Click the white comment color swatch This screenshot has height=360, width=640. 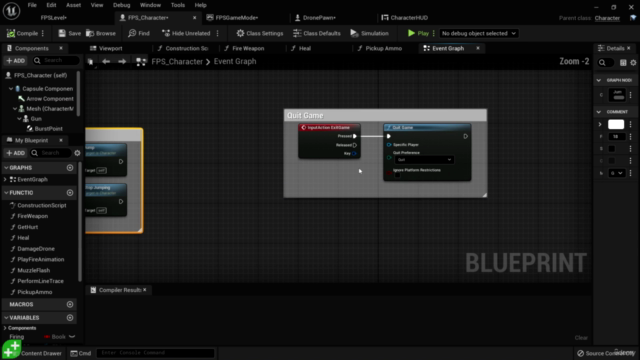click(x=616, y=124)
